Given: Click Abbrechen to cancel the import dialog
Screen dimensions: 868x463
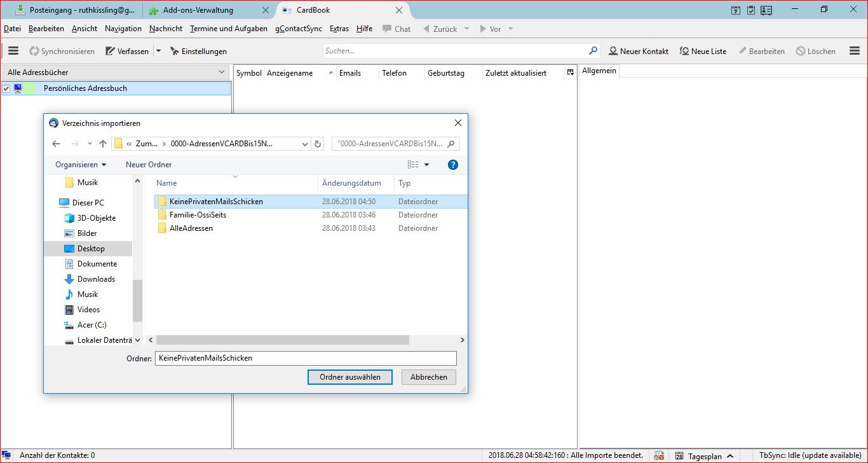Looking at the screenshot, I should coord(429,377).
